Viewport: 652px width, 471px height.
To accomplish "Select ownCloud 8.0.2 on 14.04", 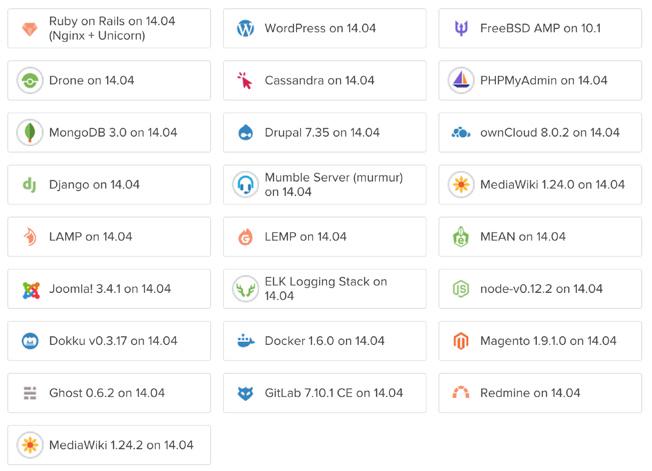I will pos(540,133).
